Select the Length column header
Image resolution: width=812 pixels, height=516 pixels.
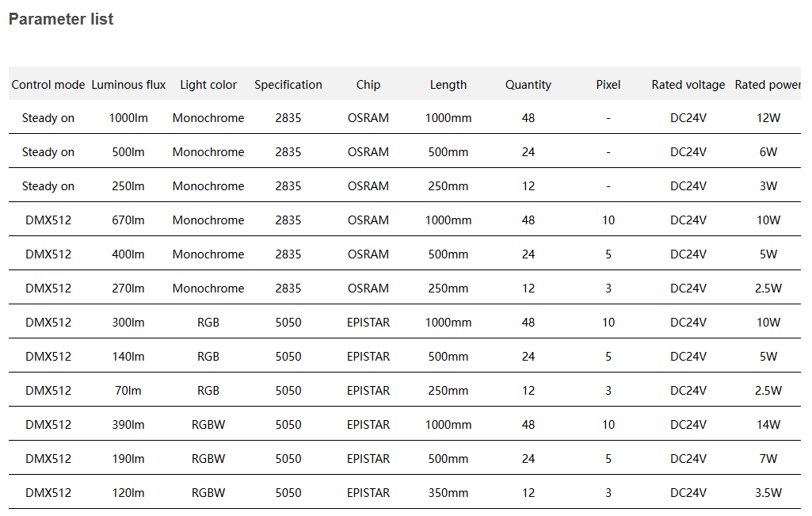coord(448,85)
